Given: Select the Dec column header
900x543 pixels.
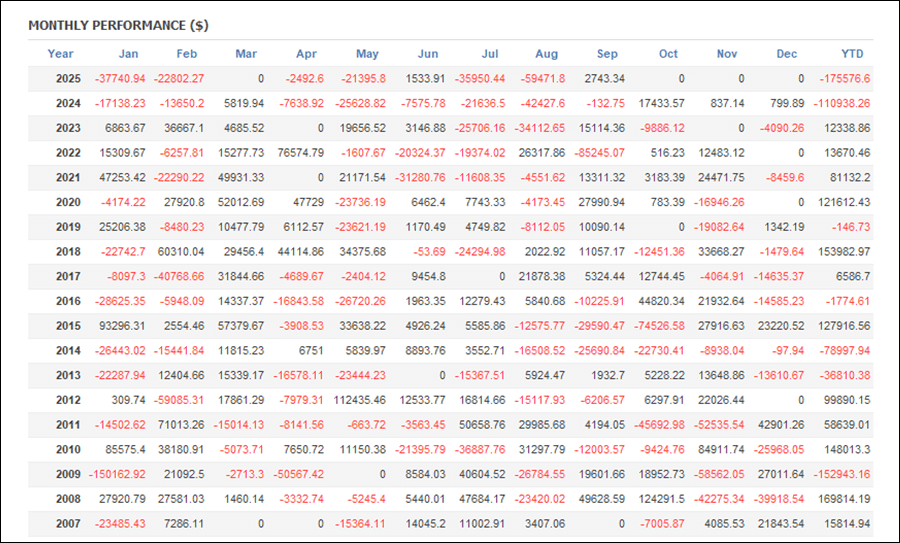Looking at the screenshot, I should (x=787, y=54).
